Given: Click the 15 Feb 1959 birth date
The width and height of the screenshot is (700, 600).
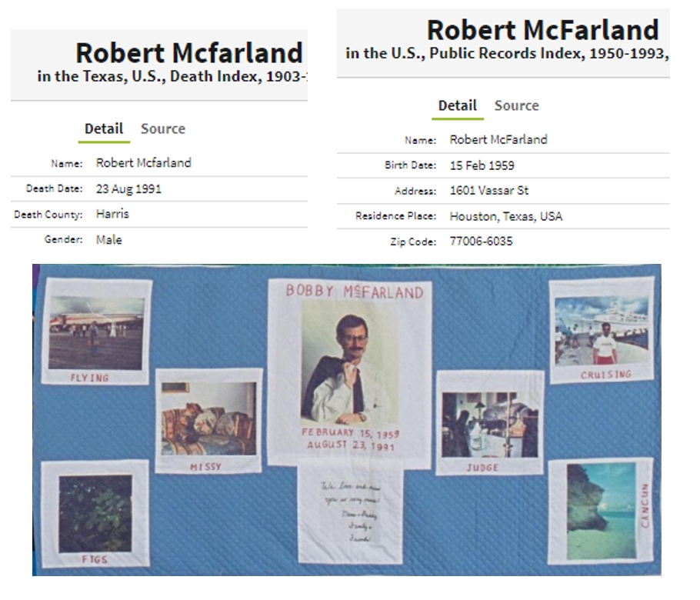Looking at the screenshot, I should pyautogui.click(x=482, y=165).
